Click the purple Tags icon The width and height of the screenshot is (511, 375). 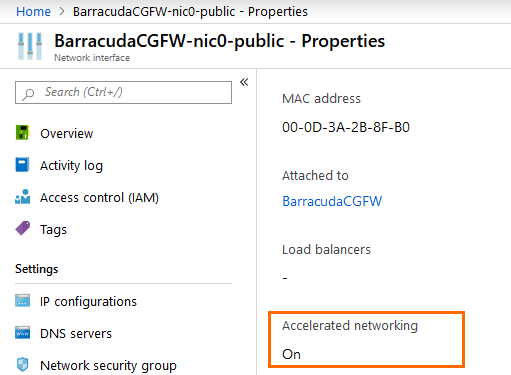[x=22, y=229]
